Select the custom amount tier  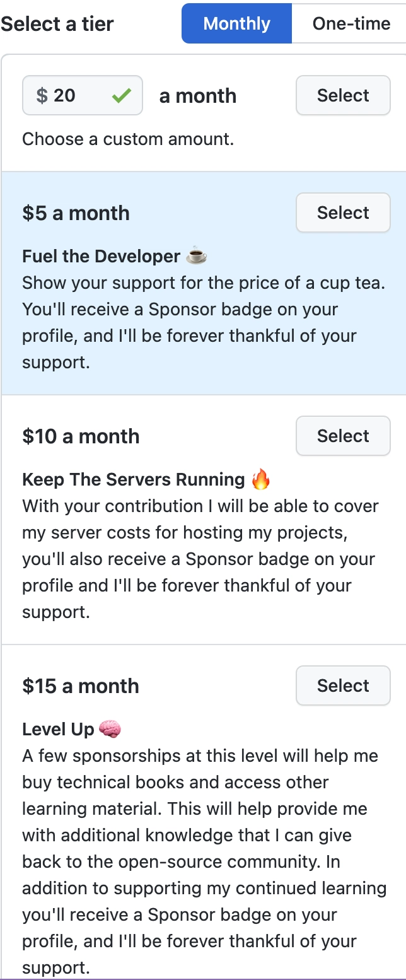(x=343, y=96)
